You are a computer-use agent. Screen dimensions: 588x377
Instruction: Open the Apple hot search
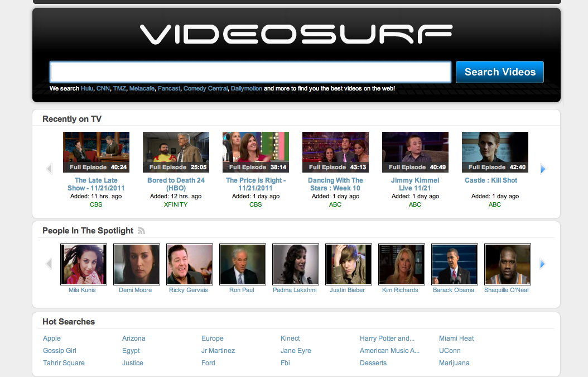click(x=52, y=338)
